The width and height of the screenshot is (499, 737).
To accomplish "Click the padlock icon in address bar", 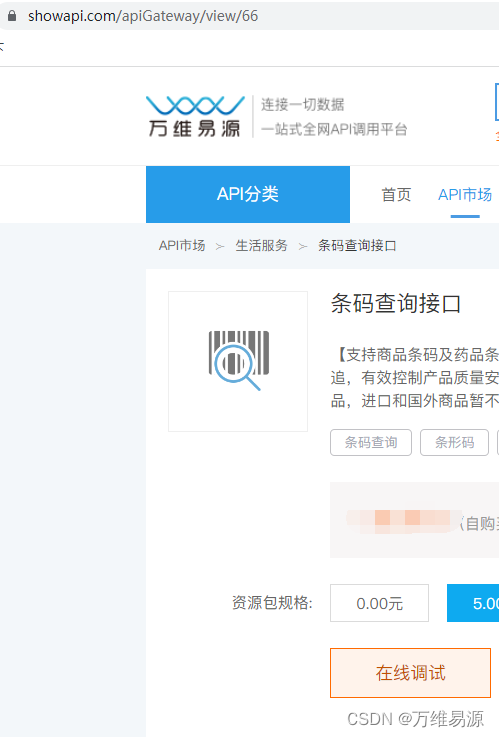I will [x=12, y=16].
